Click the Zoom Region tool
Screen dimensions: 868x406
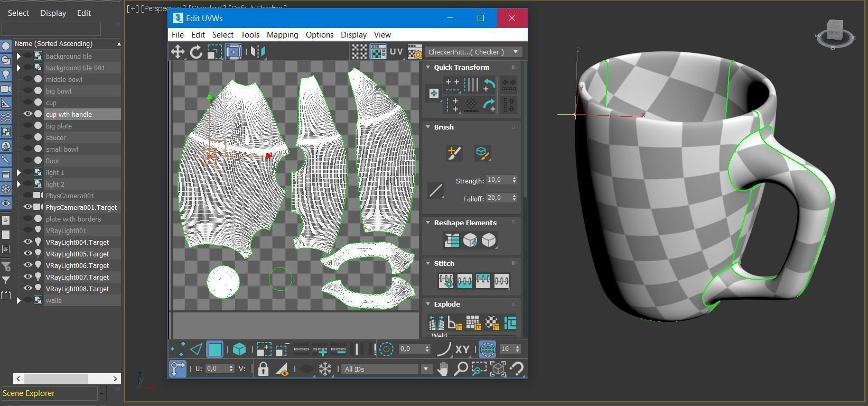coord(479,369)
